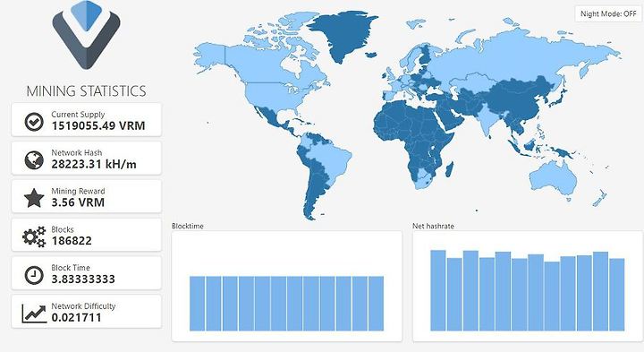Click Iceland on the world map

coord(371,55)
